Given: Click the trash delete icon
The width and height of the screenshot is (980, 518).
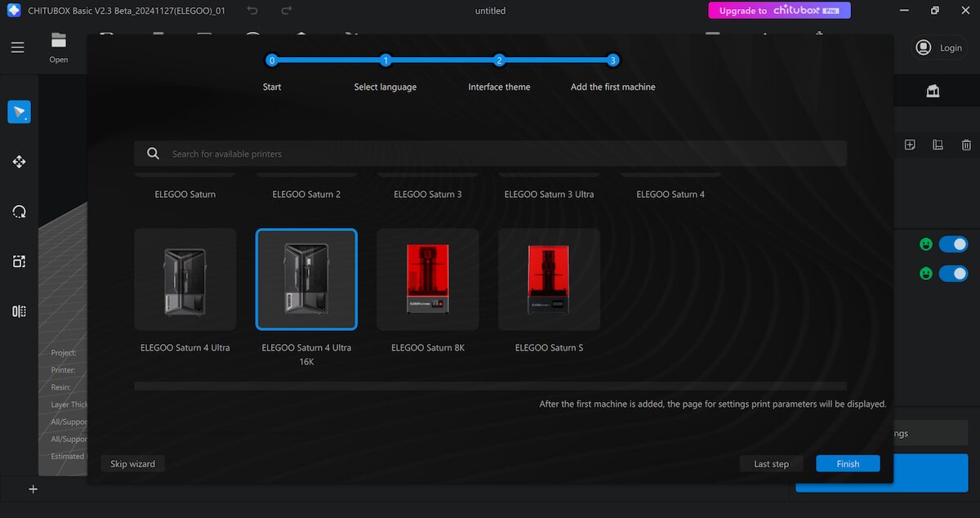Looking at the screenshot, I should pyautogui.click(x=966, y=145).
